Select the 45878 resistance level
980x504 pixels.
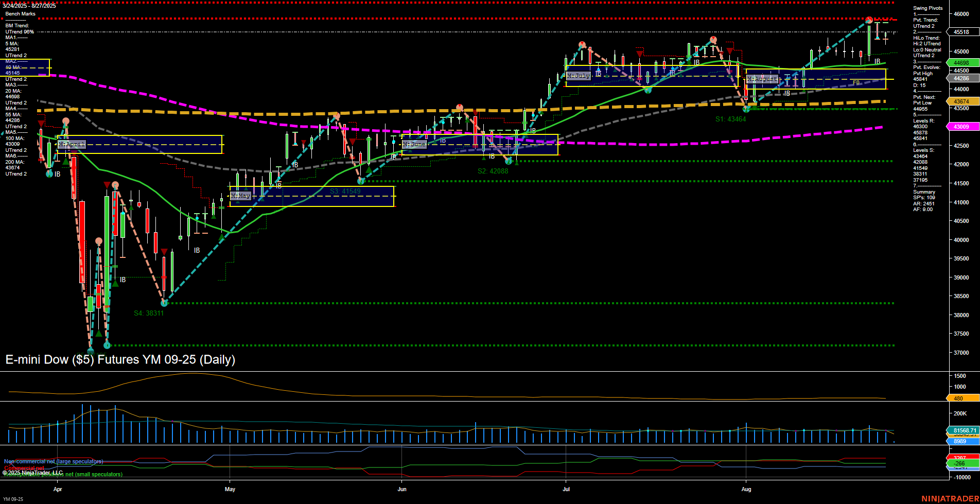click(920, 133)
